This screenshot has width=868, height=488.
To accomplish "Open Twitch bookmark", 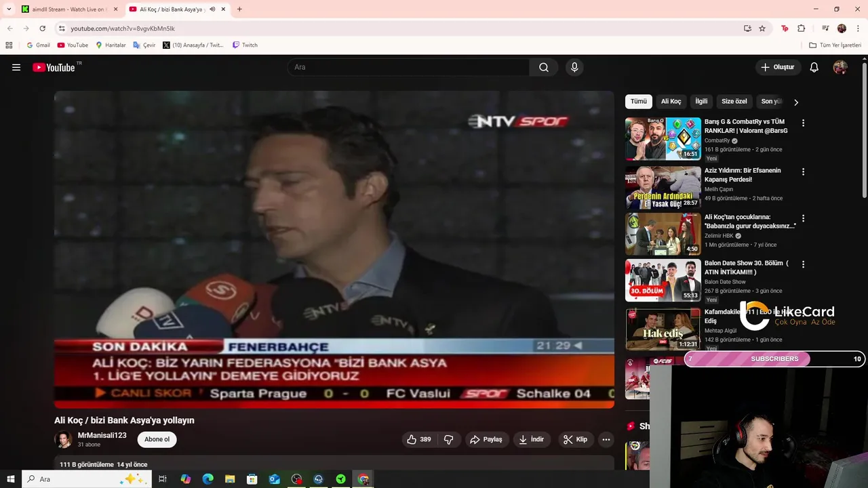I will [245, 45].
